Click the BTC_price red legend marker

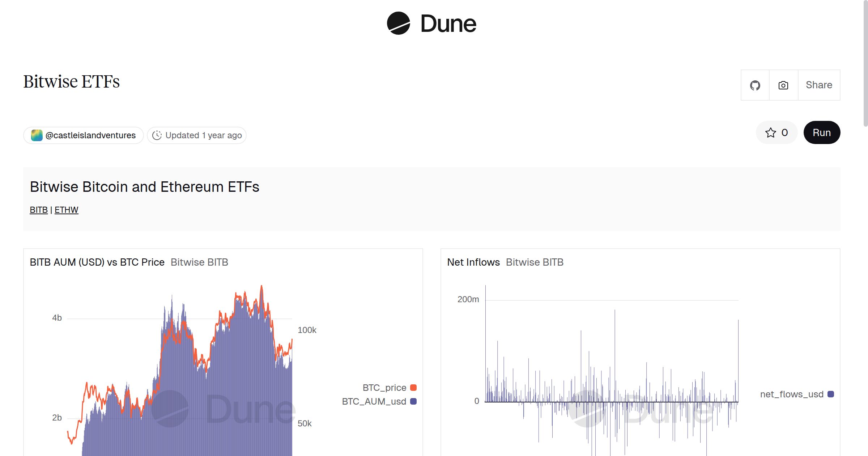(413, 387)
